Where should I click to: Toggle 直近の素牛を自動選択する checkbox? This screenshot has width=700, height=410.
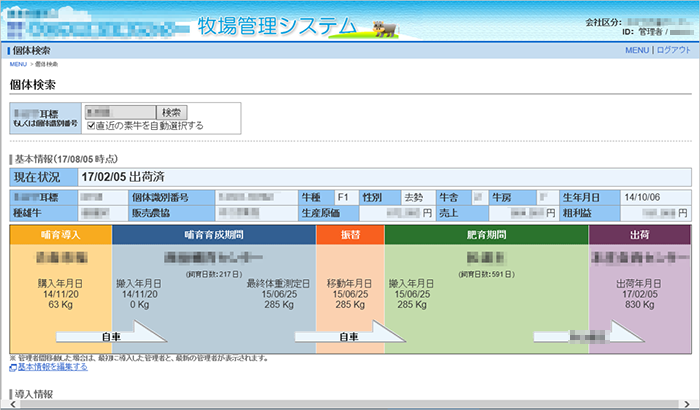(91, 126)
